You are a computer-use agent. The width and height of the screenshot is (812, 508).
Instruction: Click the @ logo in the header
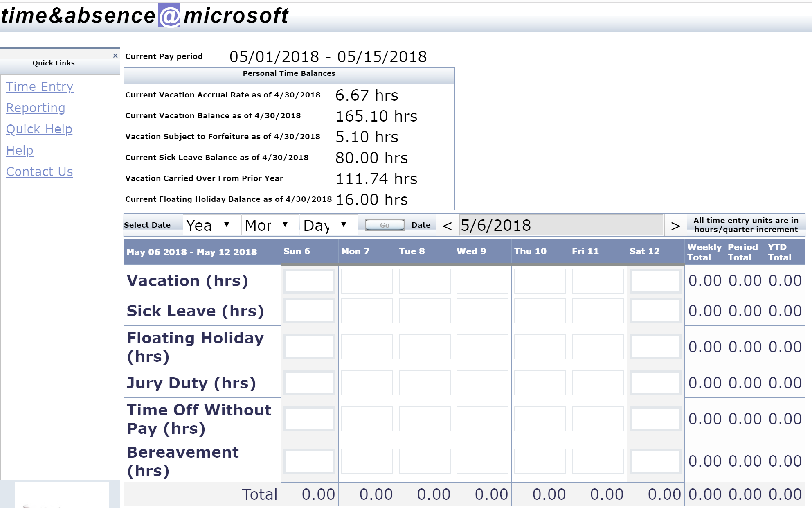pyautogui.click(x=169, y=16)
